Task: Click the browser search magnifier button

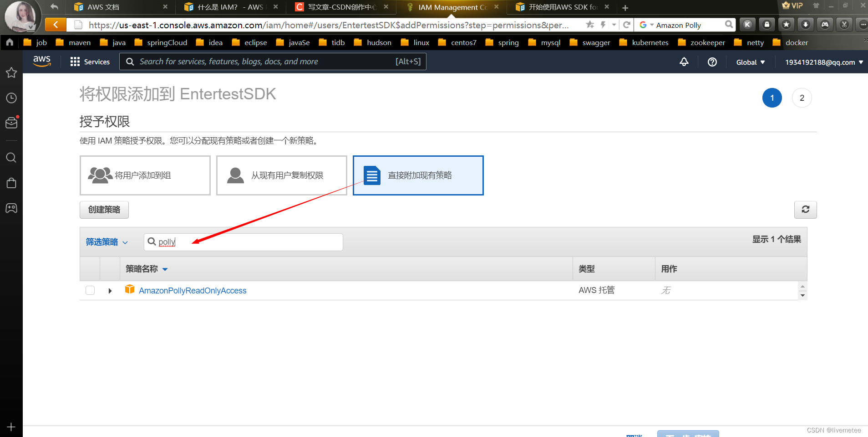Action: [729, 25]
